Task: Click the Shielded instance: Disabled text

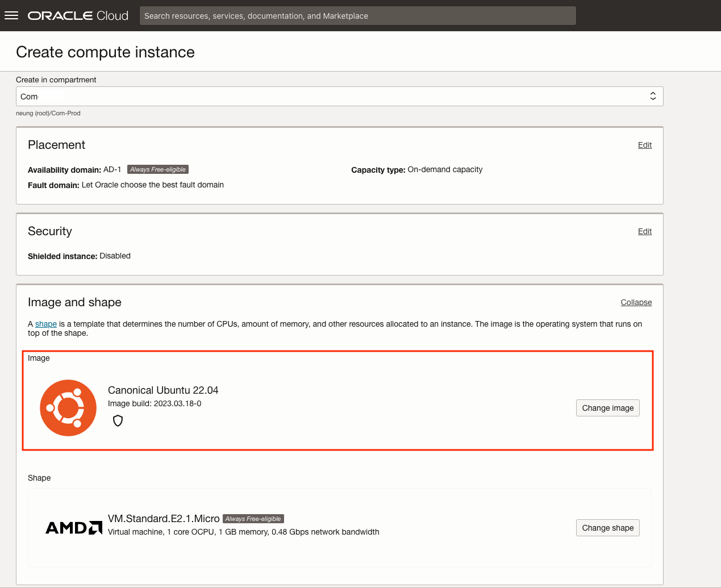Action: tap(79, 256)
